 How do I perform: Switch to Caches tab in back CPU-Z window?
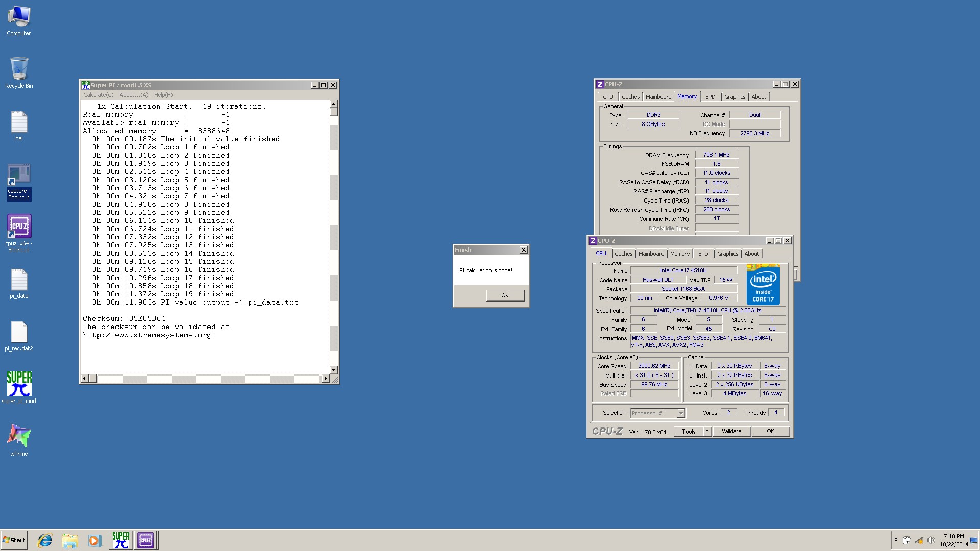(630, 97)
